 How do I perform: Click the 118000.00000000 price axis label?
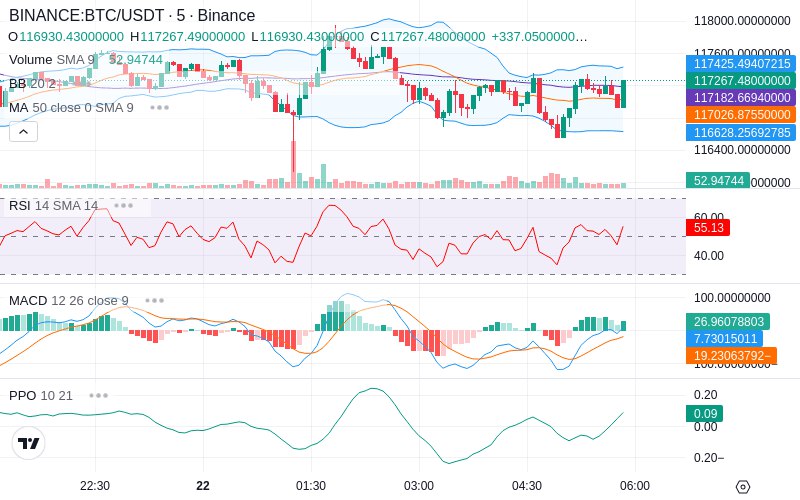(742, 21)
